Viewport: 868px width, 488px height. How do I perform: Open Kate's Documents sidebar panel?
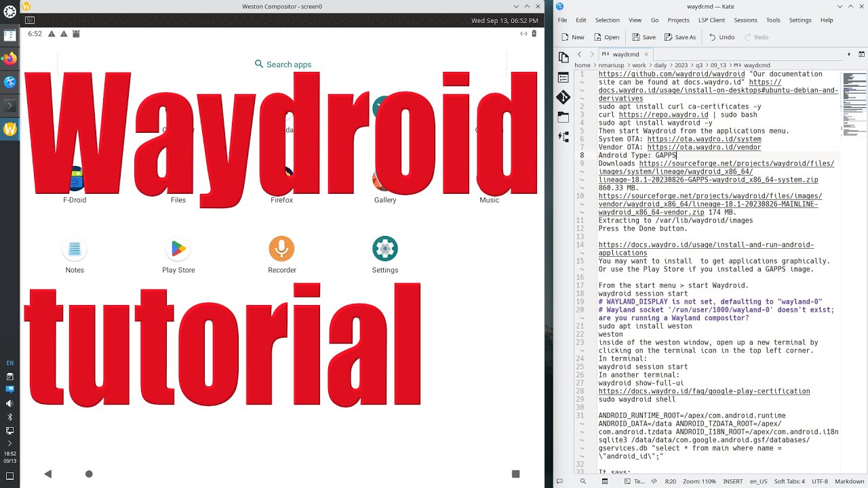coord(564,58)
